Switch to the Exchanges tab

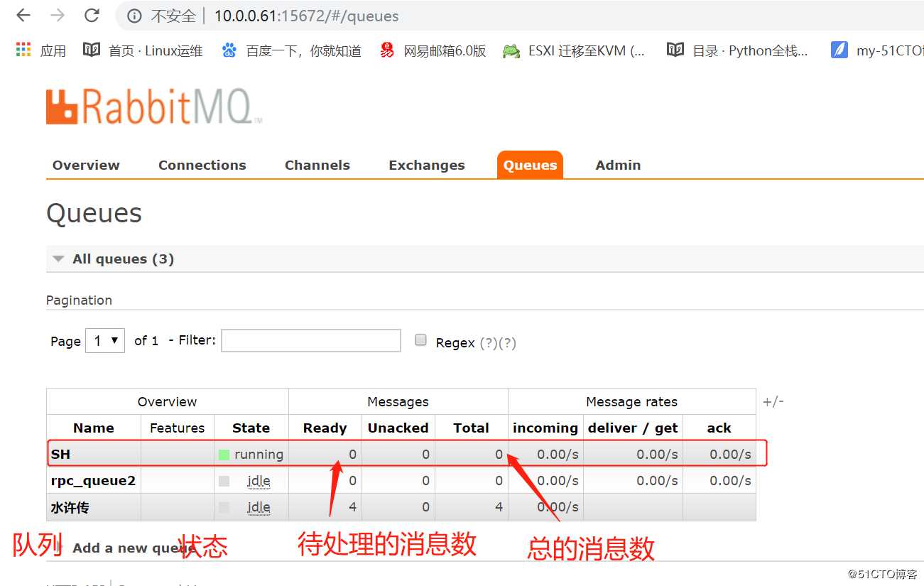coord(427,165)
